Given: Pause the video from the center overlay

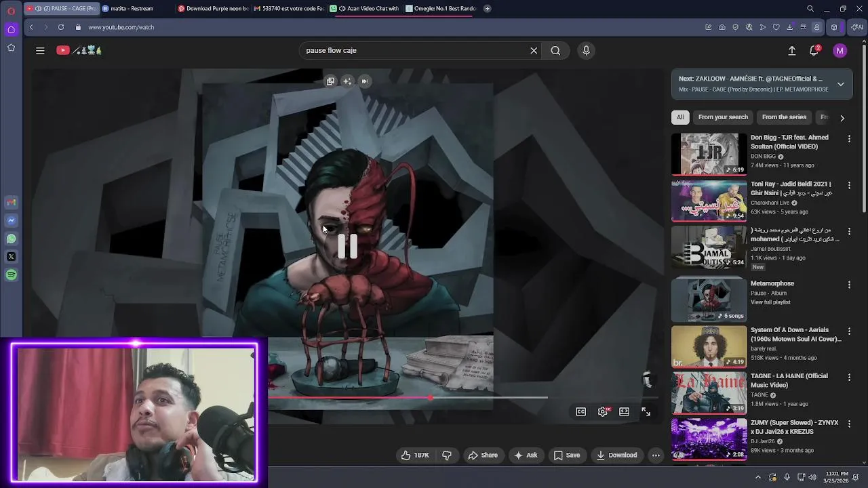Looking at the screenshot, I should tap(347, 246).
